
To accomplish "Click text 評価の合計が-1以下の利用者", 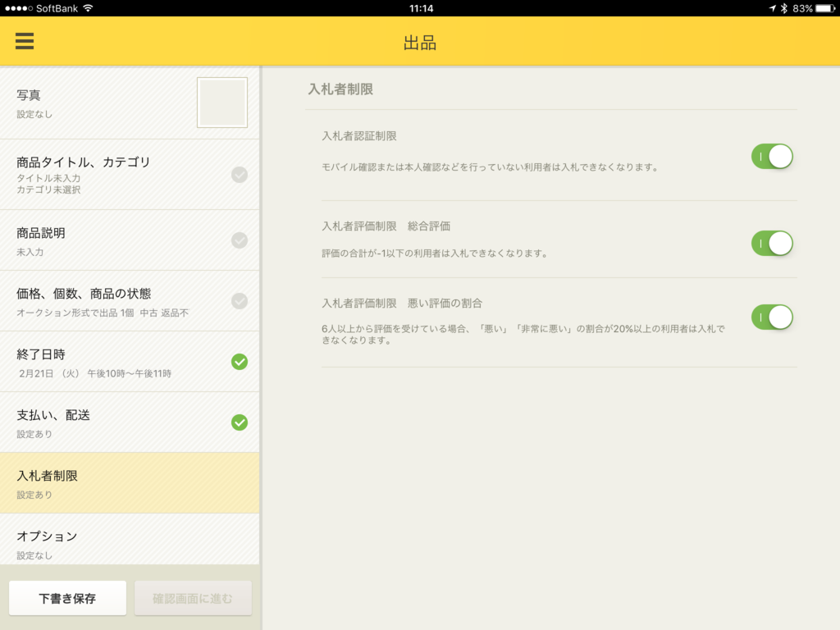I will [435, 253].
